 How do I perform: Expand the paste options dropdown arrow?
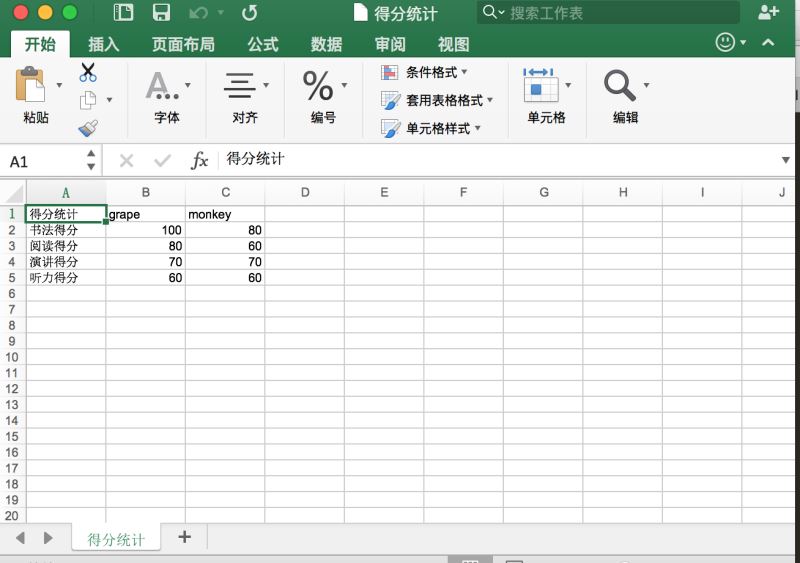tap(59, 85)
